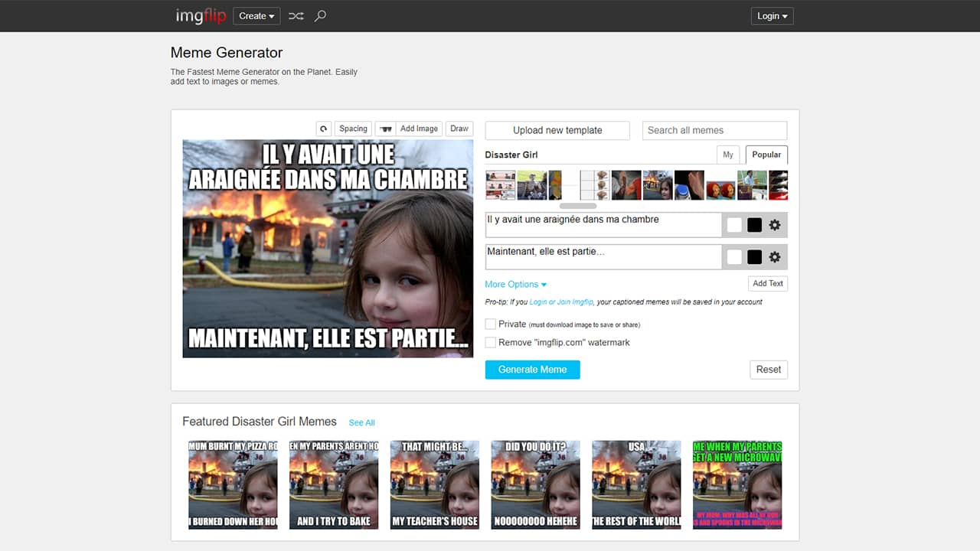Open 'MY TEACHER'S HOUSE' featured meme

coord(435,484)
